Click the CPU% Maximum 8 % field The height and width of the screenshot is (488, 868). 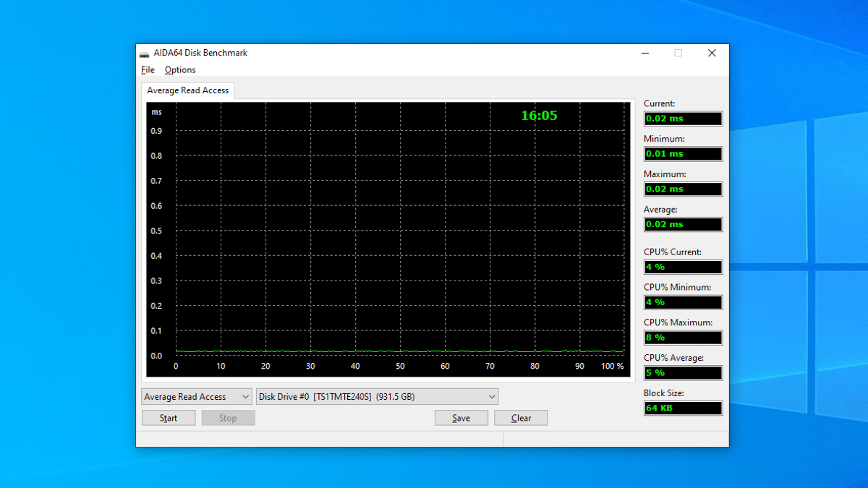(x=684, y=338)
